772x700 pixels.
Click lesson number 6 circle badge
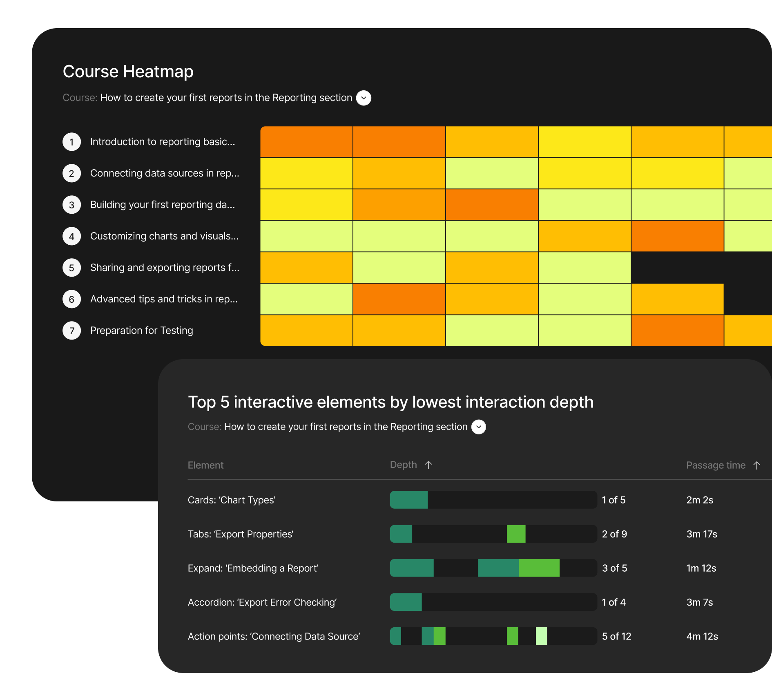pyautogui.click(x=71, y=299)
